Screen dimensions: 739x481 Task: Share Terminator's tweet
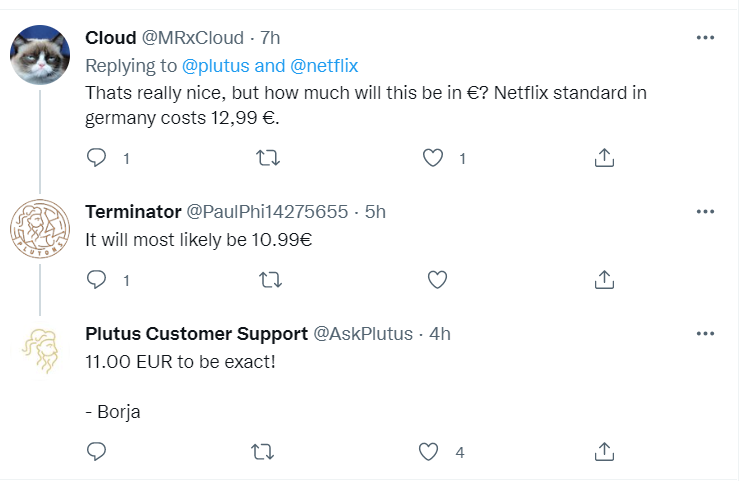pyautogui.click(x=604, y=280)
